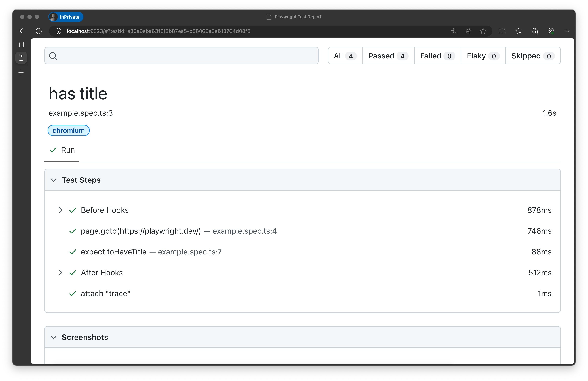Add page to favorites with star icon
The height and width of the screenshot is (381, 588).
[483, 31]
